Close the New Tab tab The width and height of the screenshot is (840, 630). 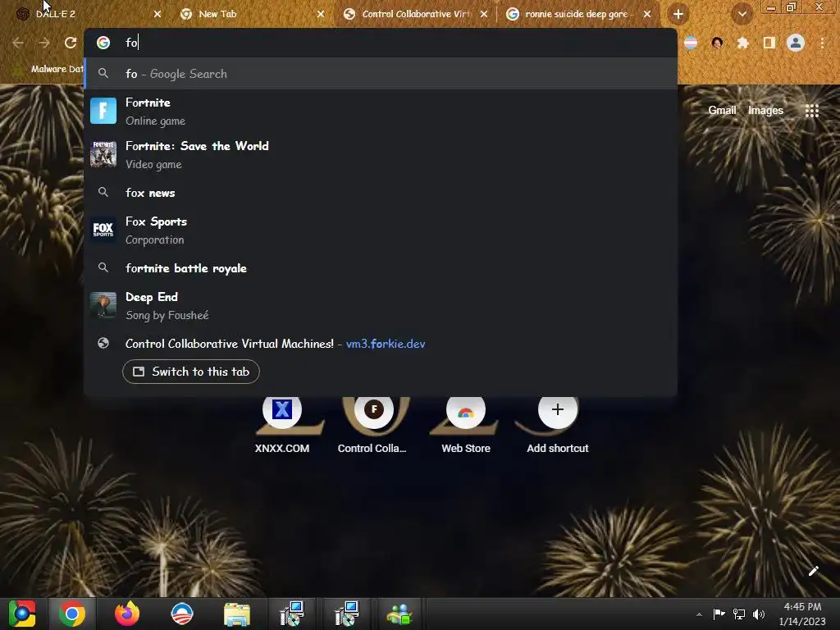pos(321,14)
